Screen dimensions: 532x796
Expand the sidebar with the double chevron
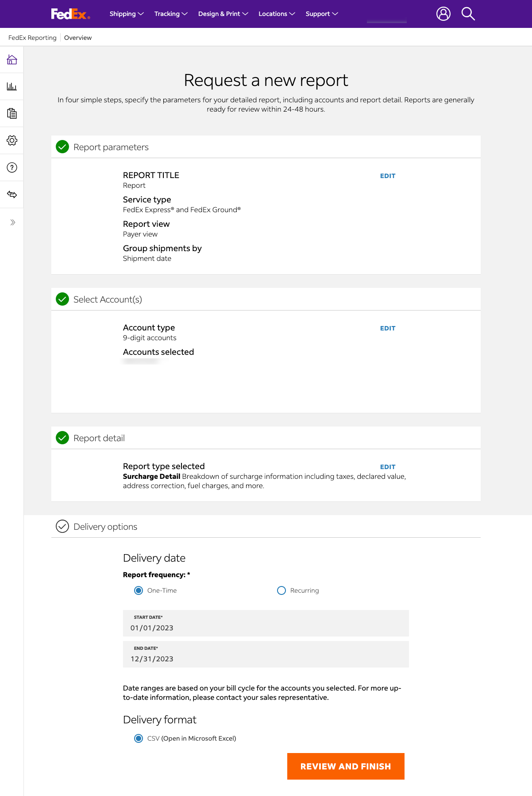tap(12, 222)
